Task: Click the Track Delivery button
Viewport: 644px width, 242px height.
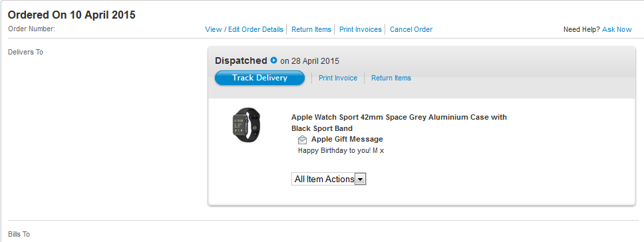Action: coord(259,78)
